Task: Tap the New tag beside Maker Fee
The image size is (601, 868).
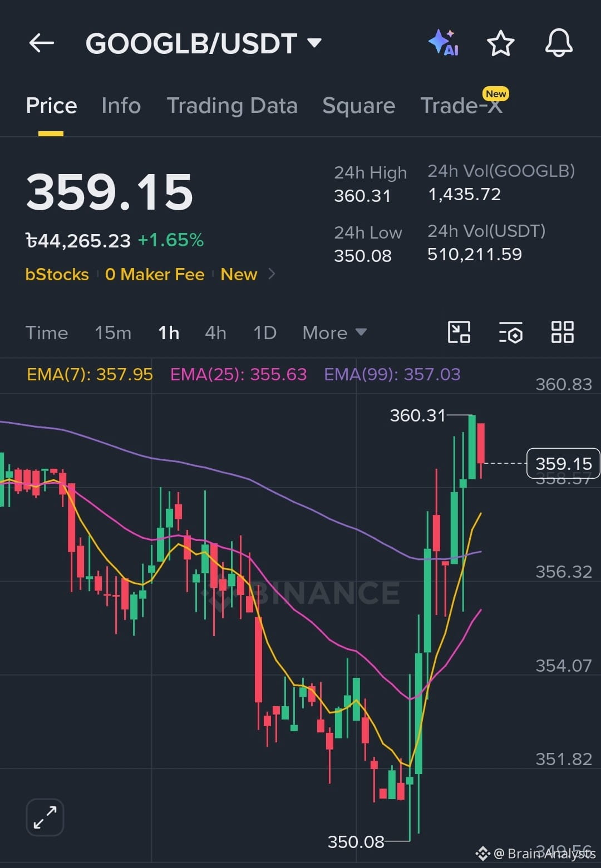Action: click(239, 274)
